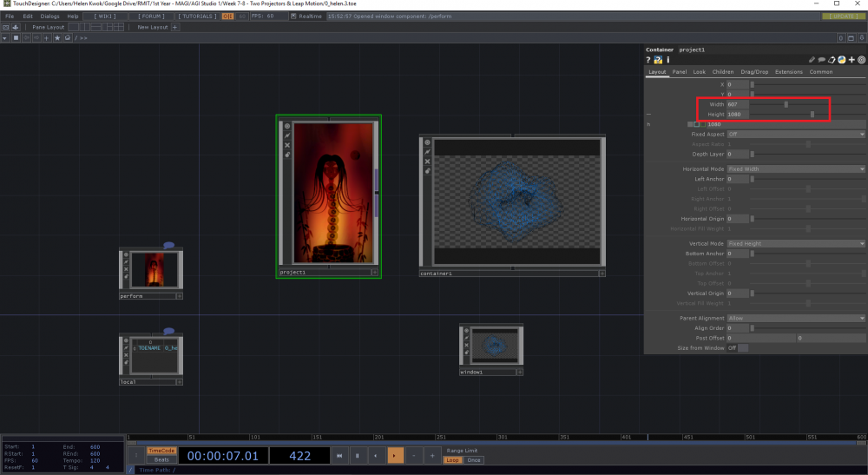Open Parent Alignment dropdown

[796, 319]
